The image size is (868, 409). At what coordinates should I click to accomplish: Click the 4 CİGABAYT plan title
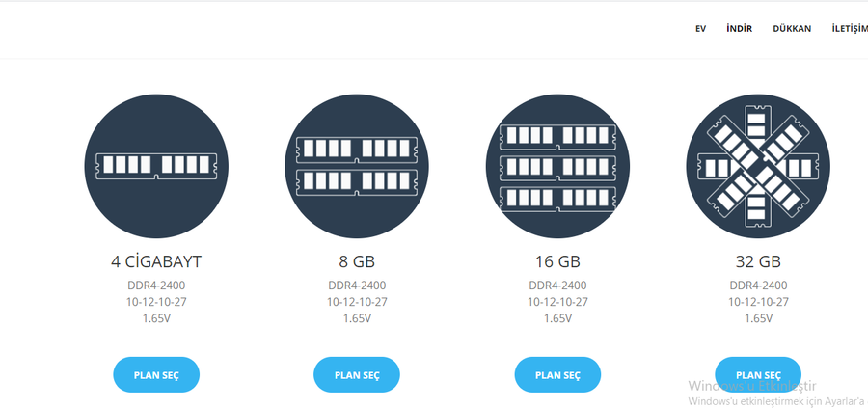point(156,261)
